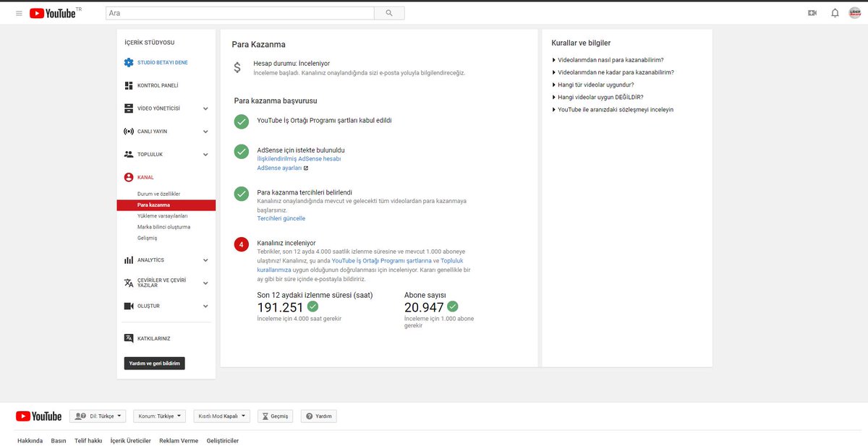Click the Oluştur camera icon
This screenshot has height=446, width=868.
click(129, 306)
